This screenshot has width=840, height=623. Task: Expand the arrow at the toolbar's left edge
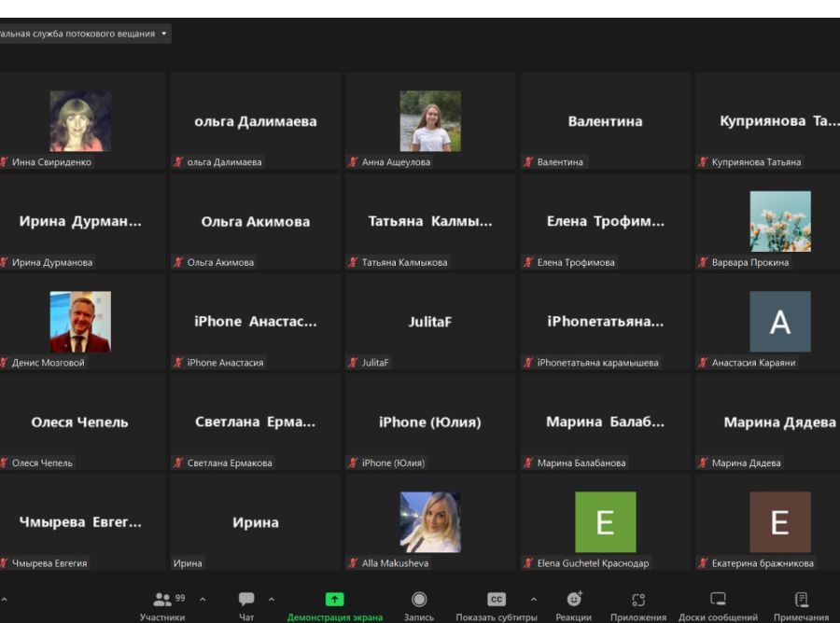[x=4, y=600]
